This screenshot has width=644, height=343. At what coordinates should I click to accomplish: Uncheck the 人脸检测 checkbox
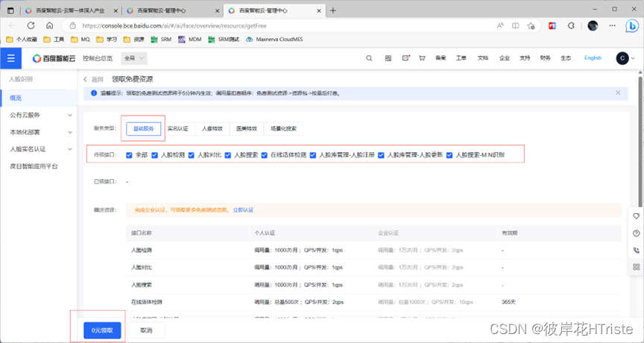click(x=154, y=155)
